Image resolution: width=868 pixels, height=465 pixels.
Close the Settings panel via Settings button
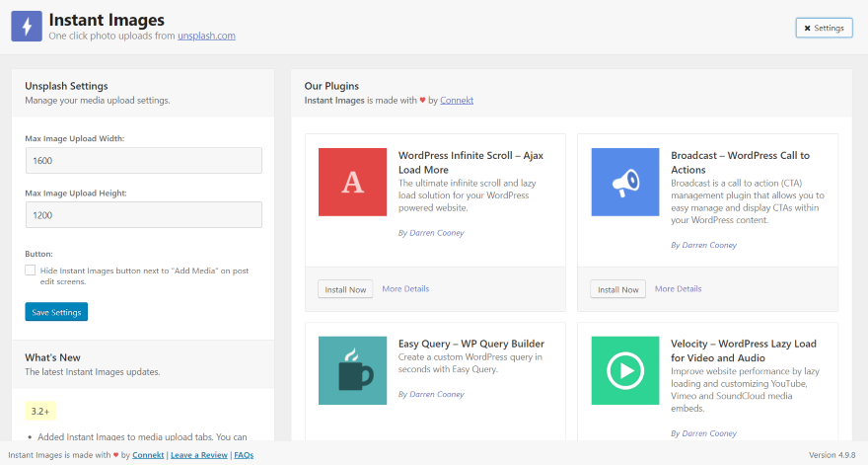[824, 28]
